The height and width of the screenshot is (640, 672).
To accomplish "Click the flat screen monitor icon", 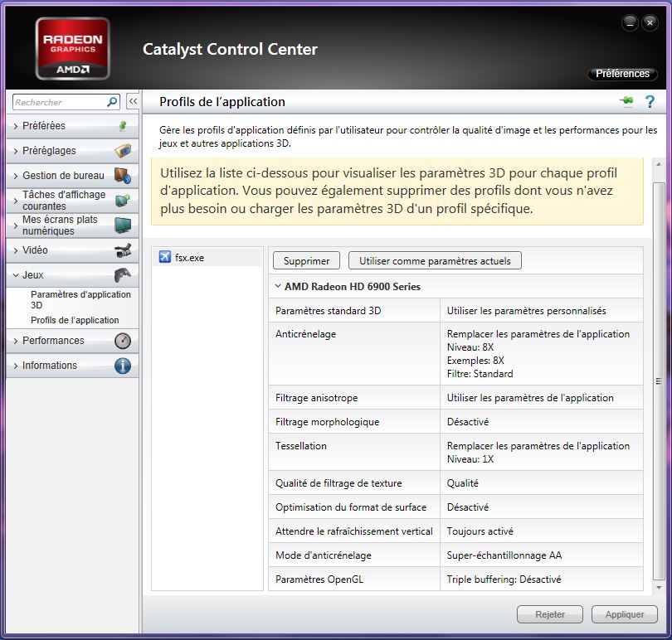I will 123,225.
